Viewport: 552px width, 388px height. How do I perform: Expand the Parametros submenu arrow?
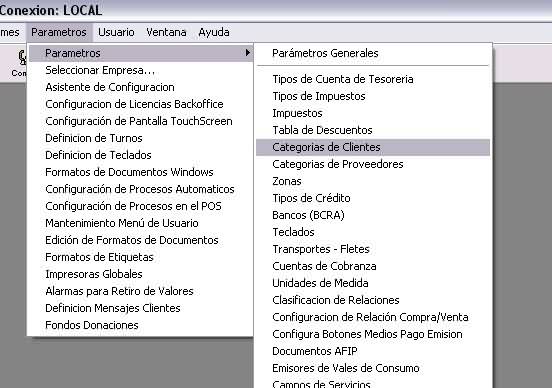coord(248,53)
